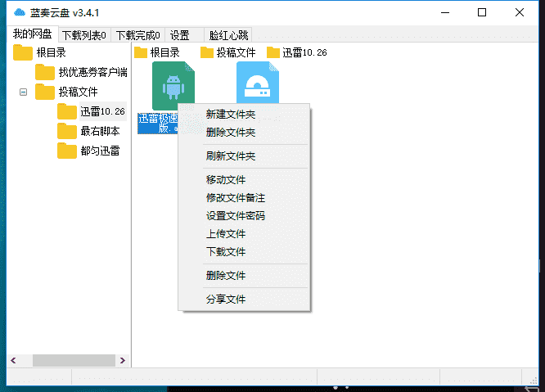545x392 pixels.
Task: Switch to the 下载列表0 tab
Action: tap(83, 34)
